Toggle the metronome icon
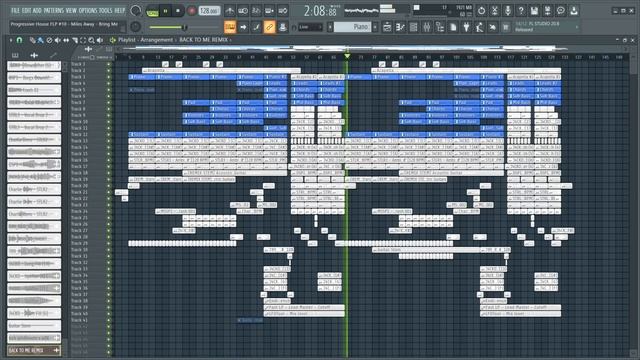Viewport: 640px width, 360px height. click(230, 11)
